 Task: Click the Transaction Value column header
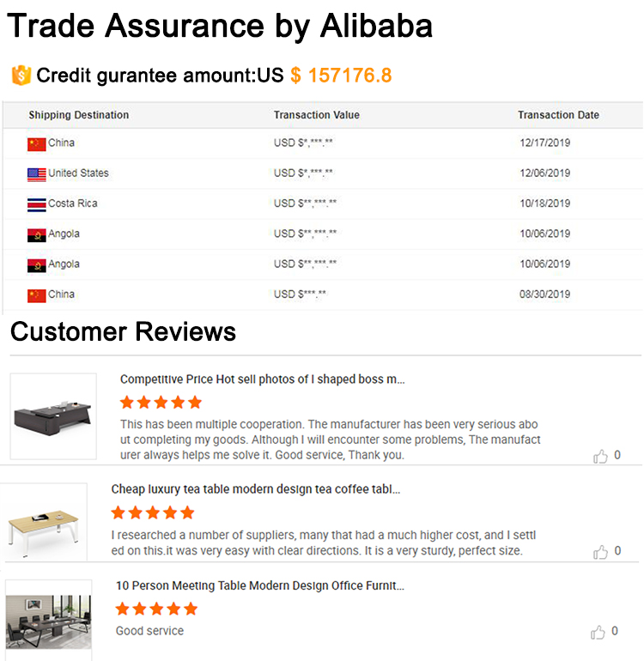(316, 115)
